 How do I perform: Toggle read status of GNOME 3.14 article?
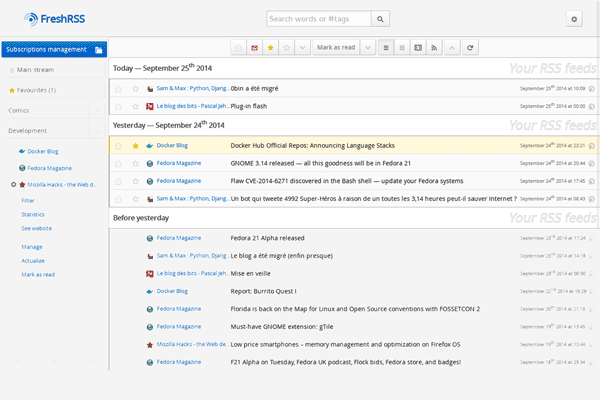[x=118, y=162]
